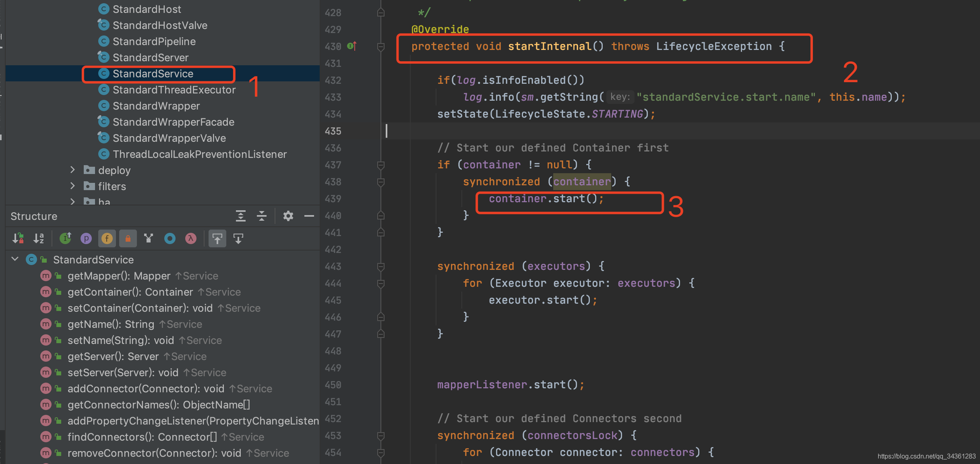Open StandardHost class in tree
980x464 pixels.
pos(147,9)
